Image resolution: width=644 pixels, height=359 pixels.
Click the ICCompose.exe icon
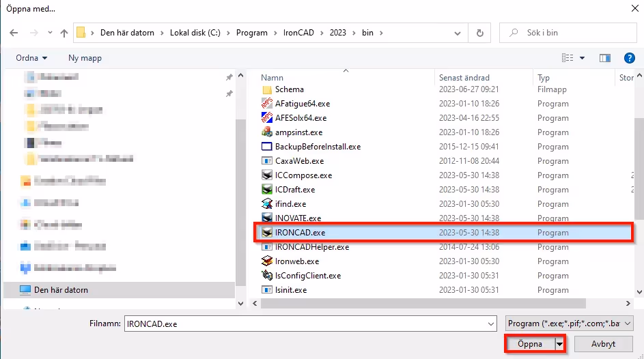[267, 175]
